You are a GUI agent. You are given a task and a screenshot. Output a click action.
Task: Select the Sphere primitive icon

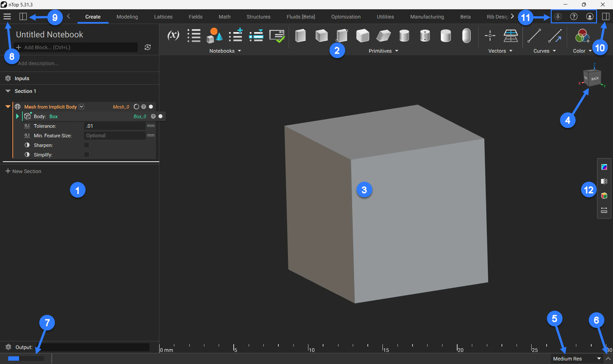[x=445, y=35]
